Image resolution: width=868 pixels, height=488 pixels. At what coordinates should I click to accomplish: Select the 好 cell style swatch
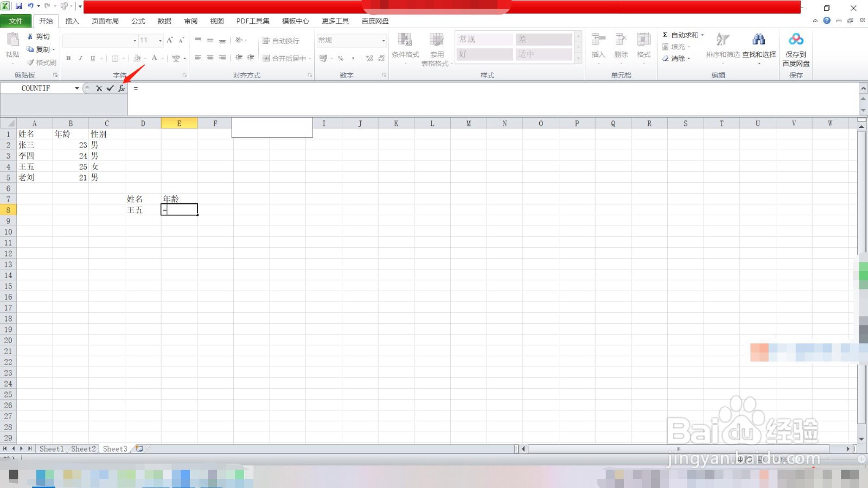pyautogui.click(x=484, y=54)
